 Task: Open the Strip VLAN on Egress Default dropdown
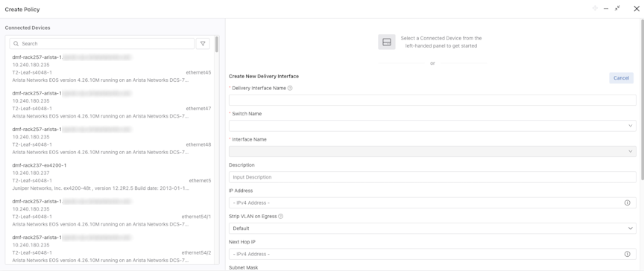(432, 229)
